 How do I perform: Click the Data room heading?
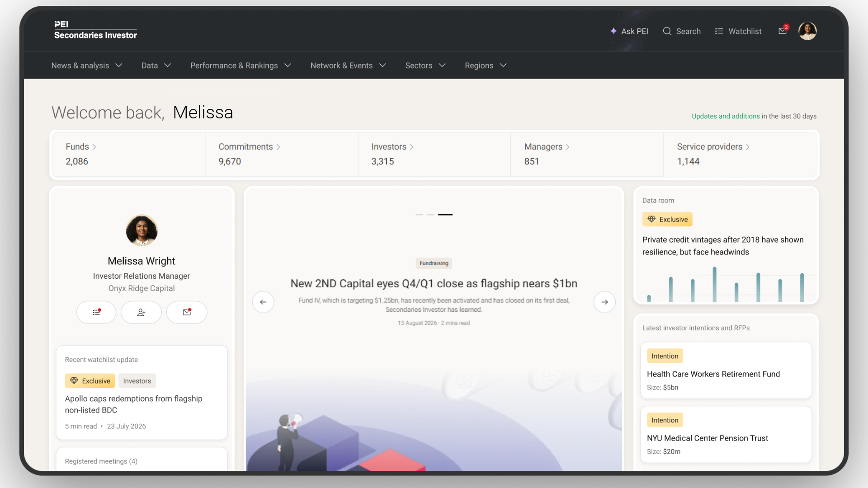coord(658,201)
